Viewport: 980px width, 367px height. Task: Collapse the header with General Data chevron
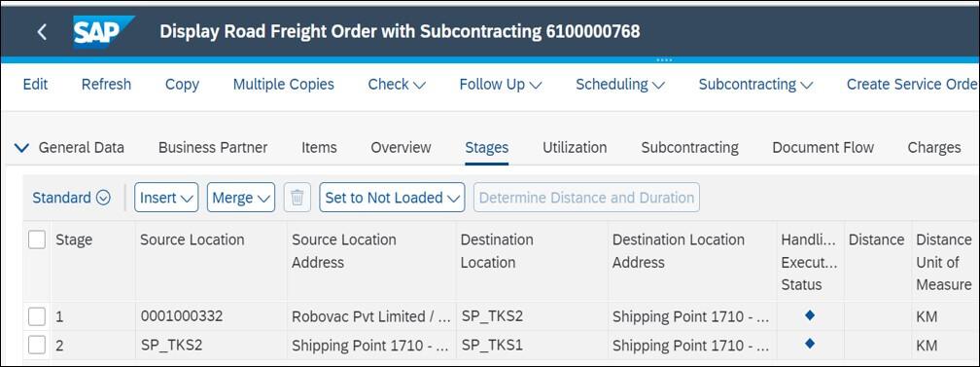click(x=21, y=148)
